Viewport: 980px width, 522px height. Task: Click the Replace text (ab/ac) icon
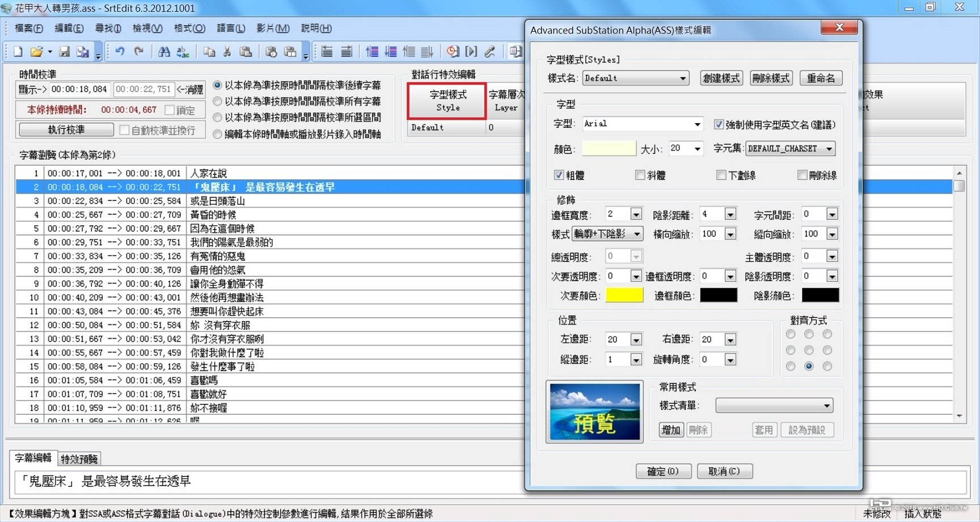[x=183, y=52]
